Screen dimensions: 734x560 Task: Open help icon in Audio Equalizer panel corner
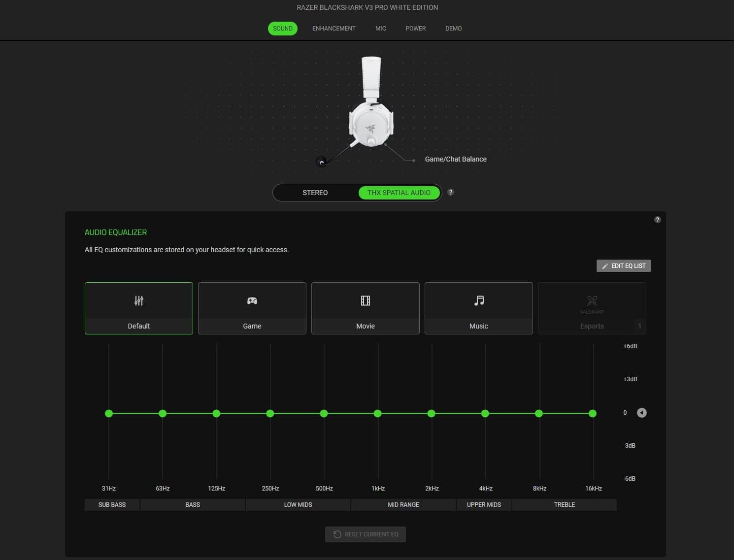tap(657, 220)
